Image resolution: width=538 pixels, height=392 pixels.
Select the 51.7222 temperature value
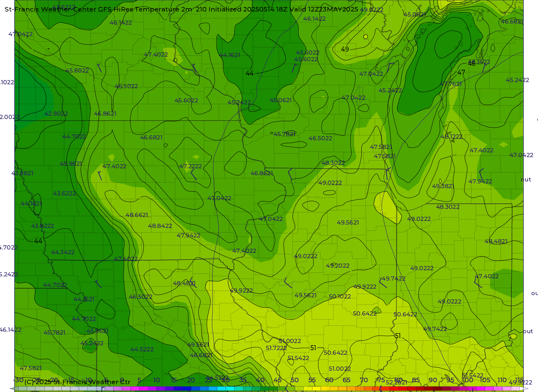(276, 348)
